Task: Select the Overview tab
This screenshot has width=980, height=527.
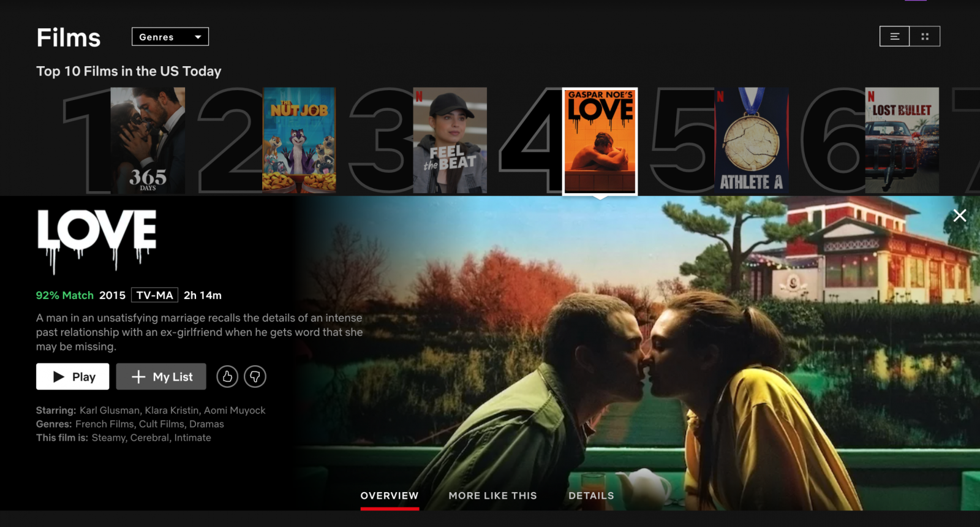Action: (x=390, y=496)
